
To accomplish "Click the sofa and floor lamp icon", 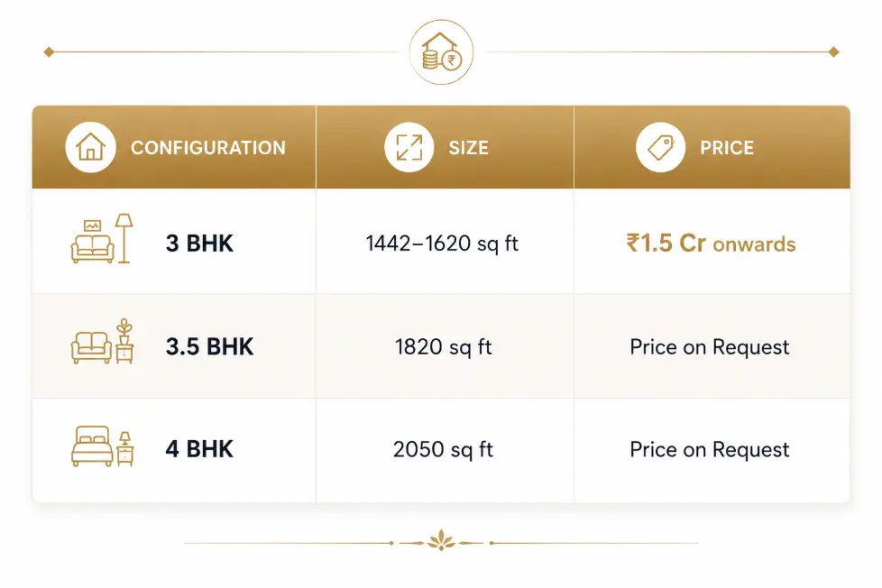I will click(102, 239).
